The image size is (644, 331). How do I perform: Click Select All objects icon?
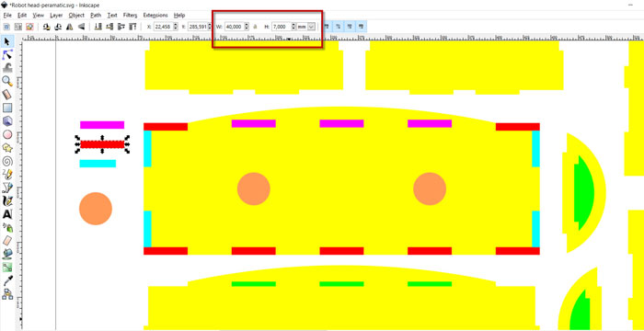pos(6,27)
